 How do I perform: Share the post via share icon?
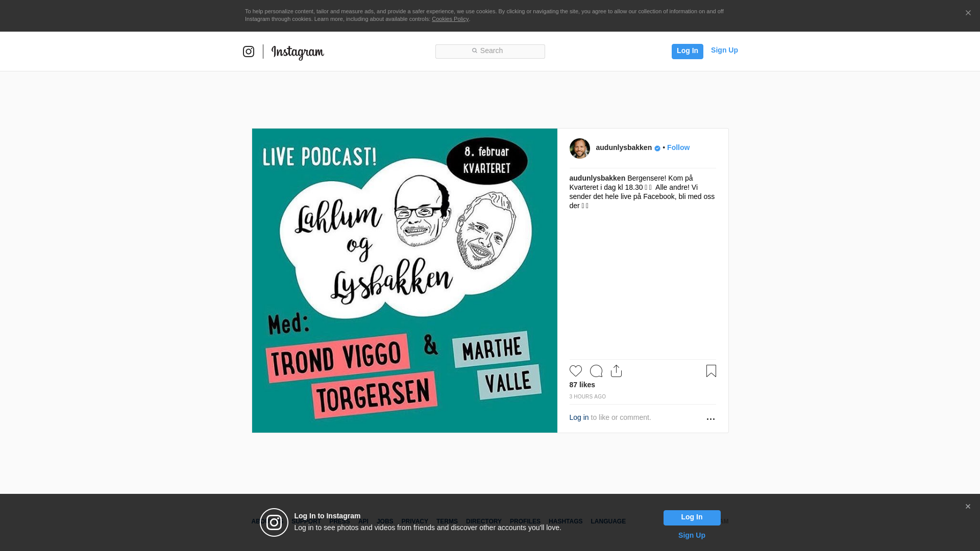(616, 371)
